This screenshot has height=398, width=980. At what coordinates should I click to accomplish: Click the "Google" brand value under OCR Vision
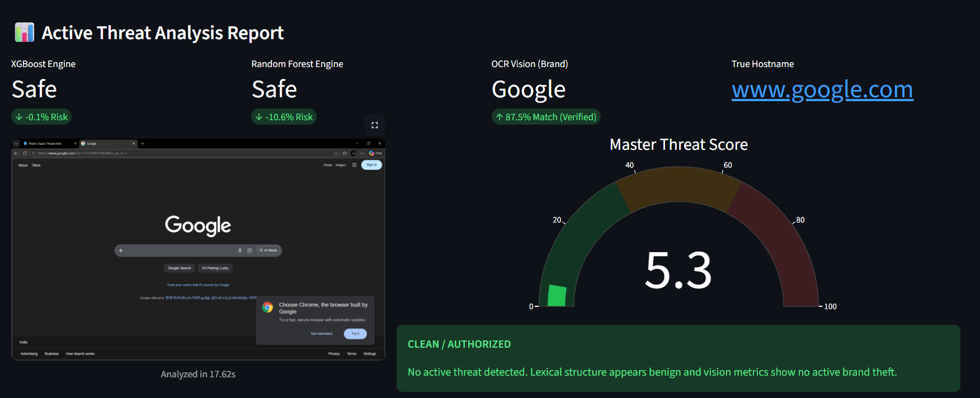[529, 89]
